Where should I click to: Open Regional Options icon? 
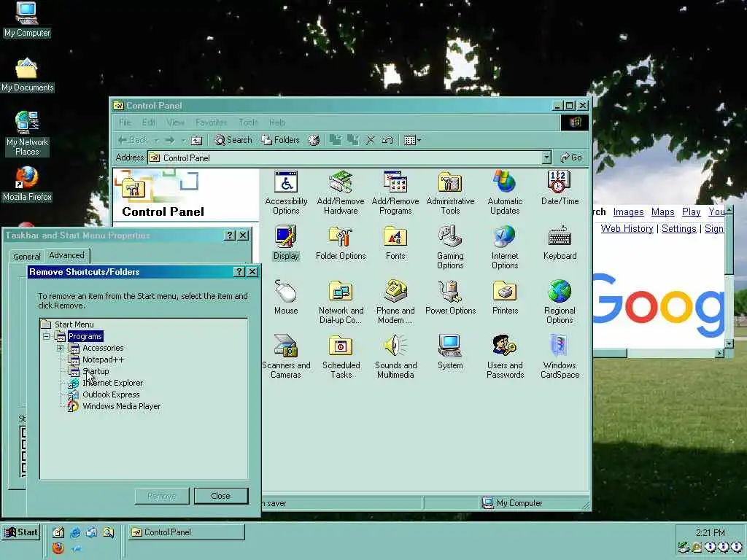[560, 302]
